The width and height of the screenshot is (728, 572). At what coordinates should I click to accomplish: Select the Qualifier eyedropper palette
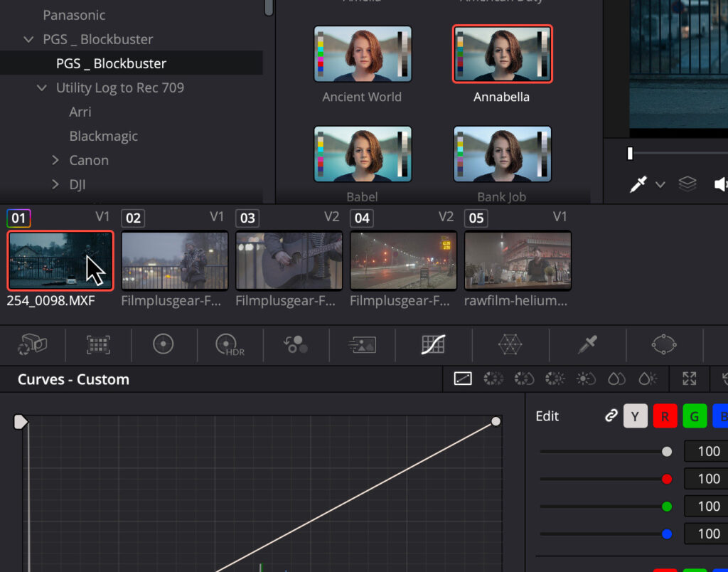pyautogui.click(x=587, y=345)
